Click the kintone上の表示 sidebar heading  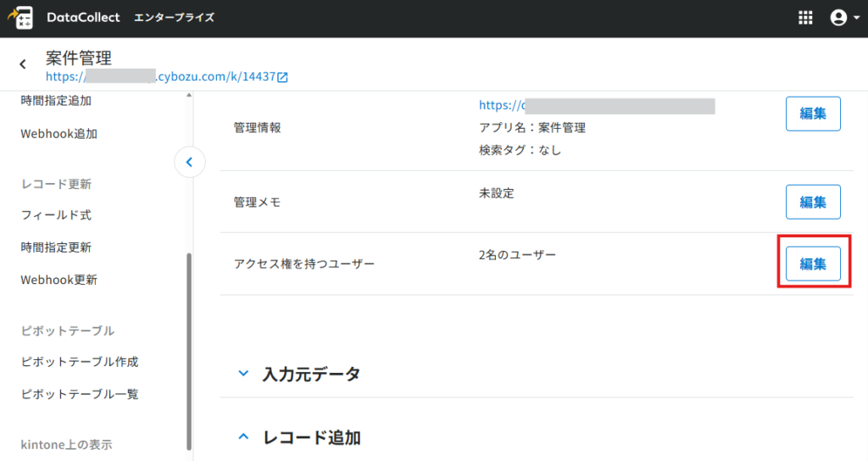(66, 444)
